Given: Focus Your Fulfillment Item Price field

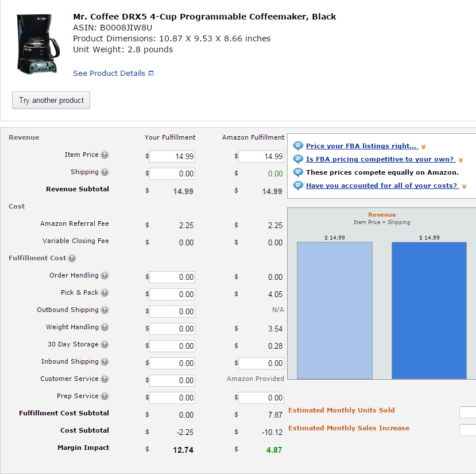Looking at the screenshot, I should tap(172, 156).
